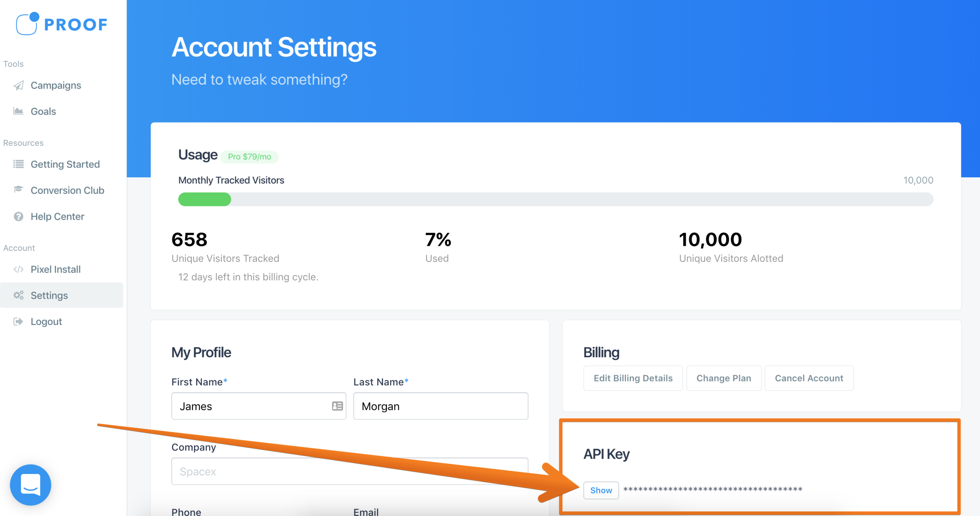Open Settings in the sidebar
This screenshot has width=980, height=516.
point(50,296)
